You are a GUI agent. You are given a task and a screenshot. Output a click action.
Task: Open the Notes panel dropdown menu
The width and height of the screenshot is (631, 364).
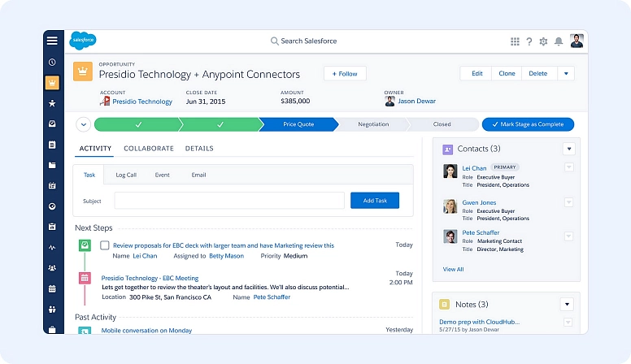point(567,305)
